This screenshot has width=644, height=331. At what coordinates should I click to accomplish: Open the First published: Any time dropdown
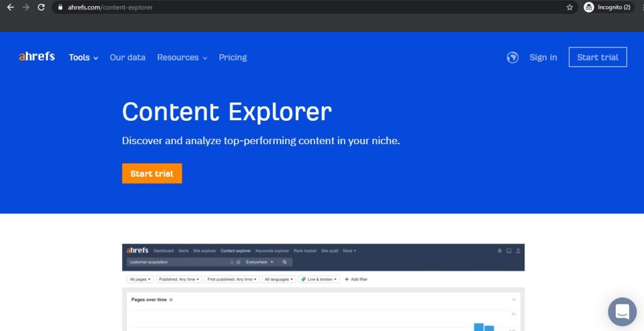click(231, 279)
